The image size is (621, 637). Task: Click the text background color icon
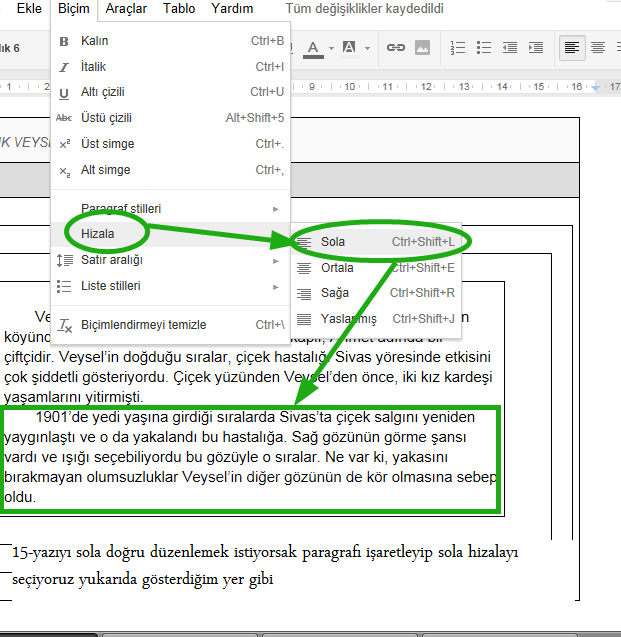[349, 48]
